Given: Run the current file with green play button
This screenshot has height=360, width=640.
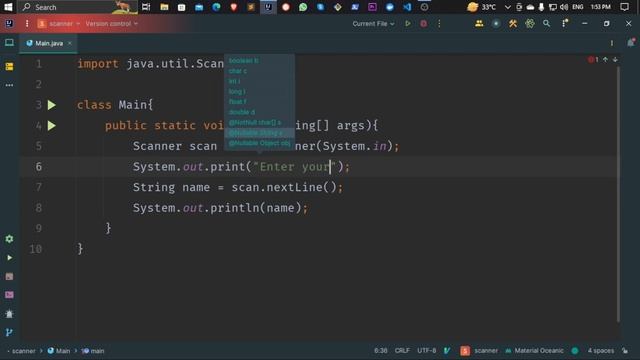Looking at the screenshot, I should point(408,24).
